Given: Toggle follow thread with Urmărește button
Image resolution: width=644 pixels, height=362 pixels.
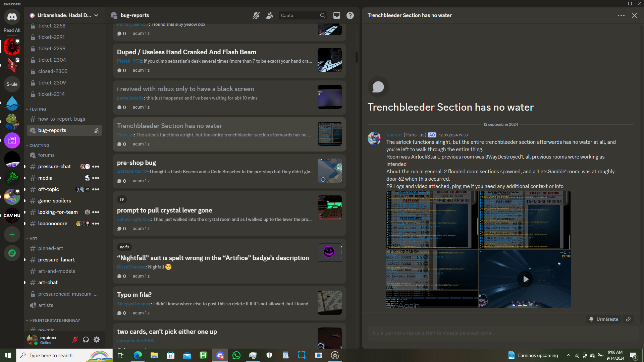Looking at the screenshot, I should (x=604, y=319).
